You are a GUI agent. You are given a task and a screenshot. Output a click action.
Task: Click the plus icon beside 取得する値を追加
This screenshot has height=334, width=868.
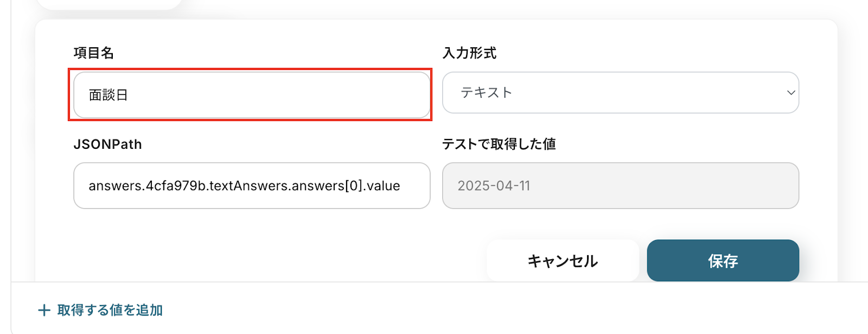pyautogui.click(x=44, y=310)
